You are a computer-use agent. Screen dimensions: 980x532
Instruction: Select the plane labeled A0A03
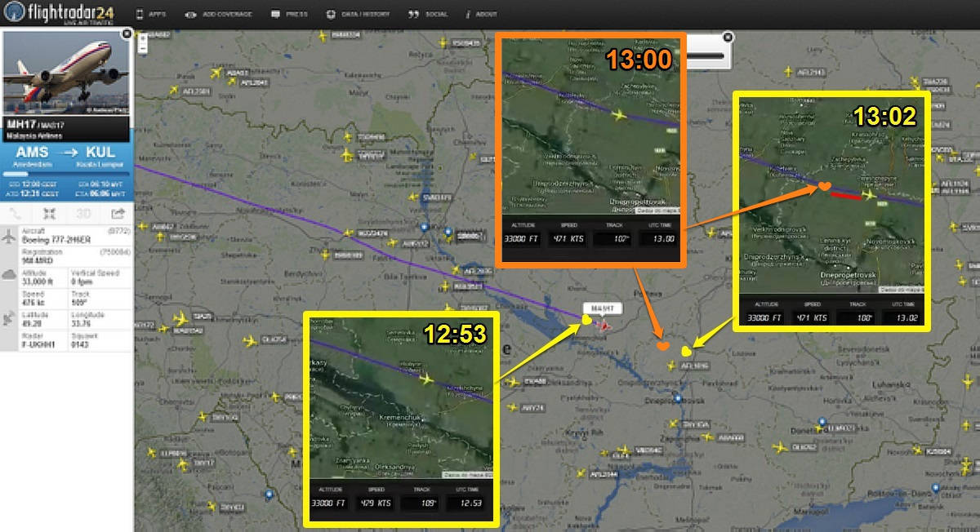click(216, 73)
